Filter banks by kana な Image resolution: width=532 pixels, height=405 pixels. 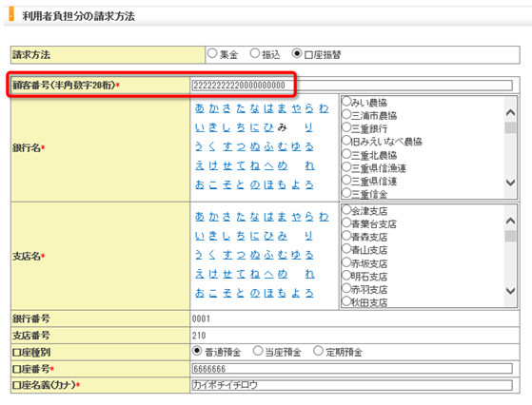[x=255, y=108]
